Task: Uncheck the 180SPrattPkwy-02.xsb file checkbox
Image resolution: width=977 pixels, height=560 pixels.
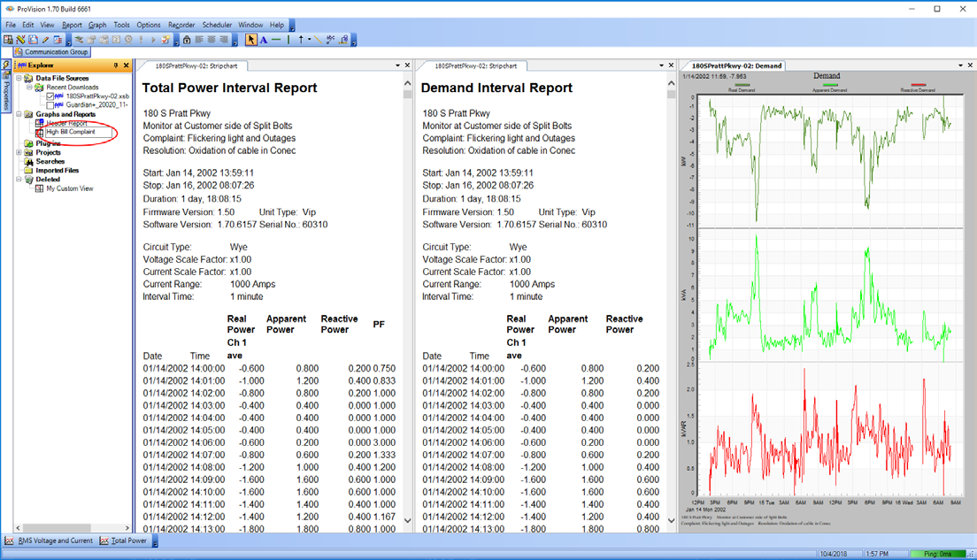Action: tap(50, 96)
